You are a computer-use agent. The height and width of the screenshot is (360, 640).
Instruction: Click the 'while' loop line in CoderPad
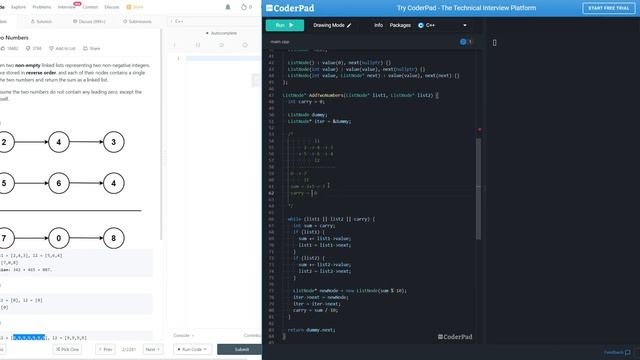331,219
